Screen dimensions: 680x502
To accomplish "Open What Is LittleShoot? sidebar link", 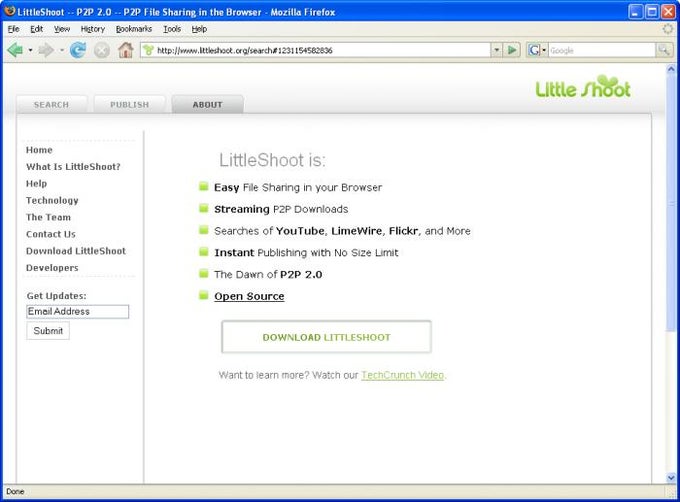I will pyautogui.click(x=73, y=167).
